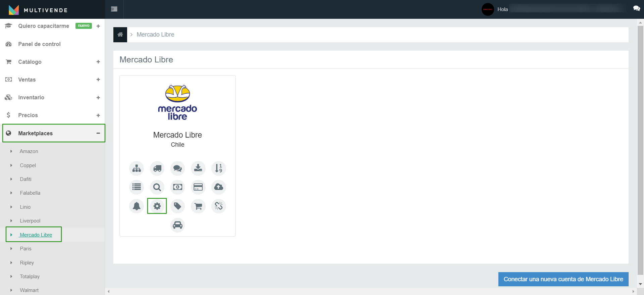The width and height of the screenshot is (644, 295).
Task: Select Linio in Marketplaces list
Action: tap(25, 207)
